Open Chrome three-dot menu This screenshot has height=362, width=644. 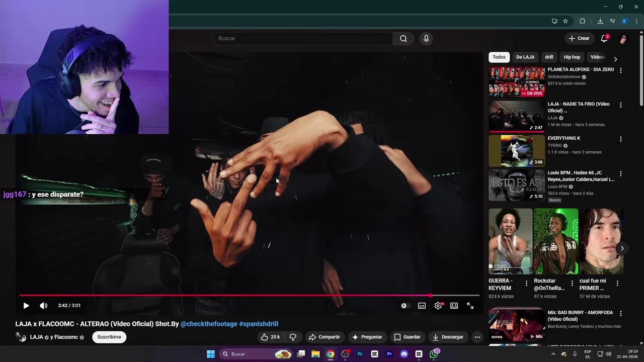(x=637, y=21)
